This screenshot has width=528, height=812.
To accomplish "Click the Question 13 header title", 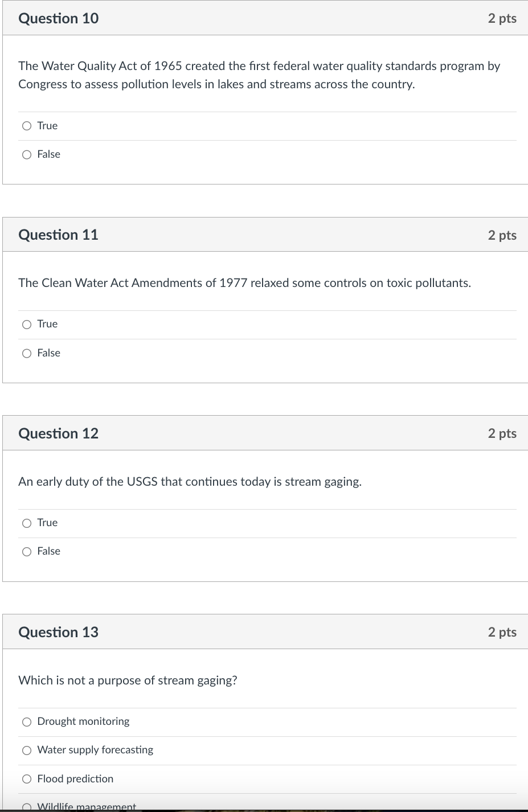I will tap(58, 632).
